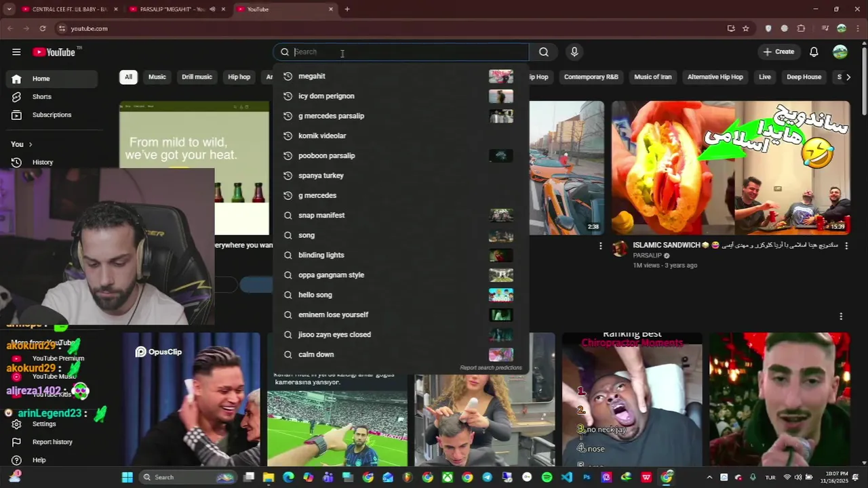Open the Windows Start menu
The width and height of the screenshot is (868, 488).
pyautogui.click(x=127, y=477)
